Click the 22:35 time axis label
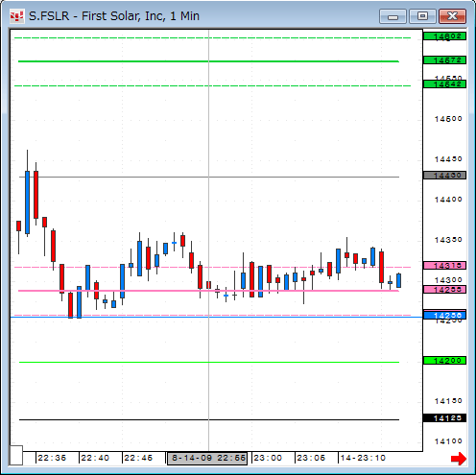The width and height of the screenshot is (476, 475). [x=52, y=458]
